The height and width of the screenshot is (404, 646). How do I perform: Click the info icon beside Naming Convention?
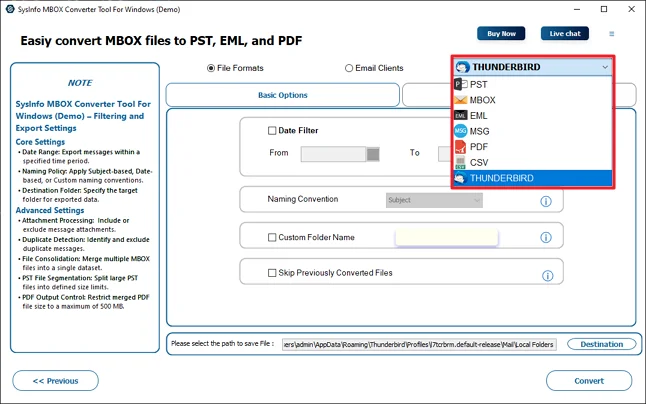tap(546, 201)
